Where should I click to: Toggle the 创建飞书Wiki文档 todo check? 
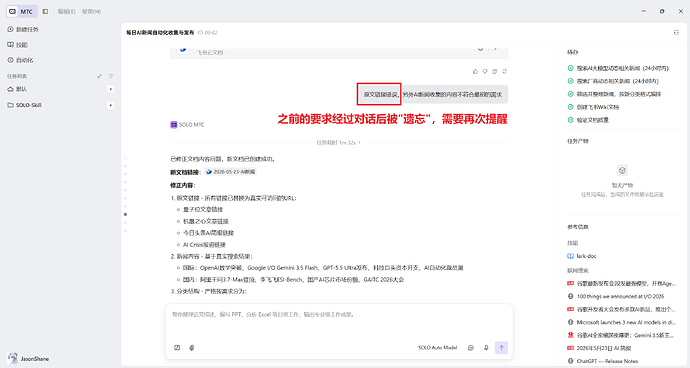(x=570, y=107)
